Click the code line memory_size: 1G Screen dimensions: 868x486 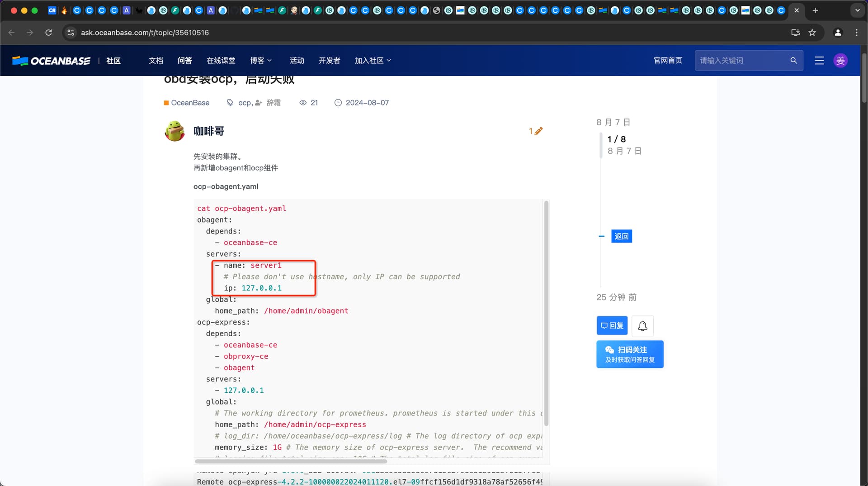click(248, 448)
